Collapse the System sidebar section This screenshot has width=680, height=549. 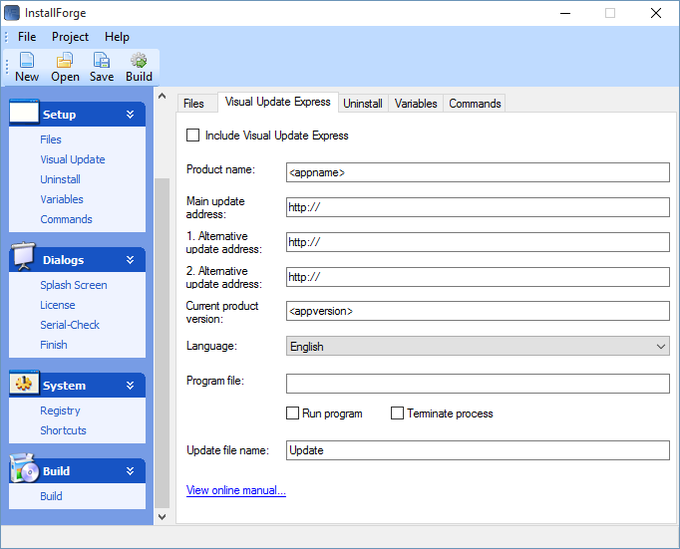(x=130, y=386)
